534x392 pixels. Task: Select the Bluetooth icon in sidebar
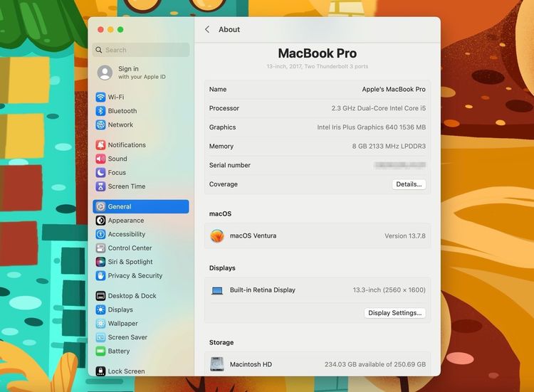tap(100, 111)
